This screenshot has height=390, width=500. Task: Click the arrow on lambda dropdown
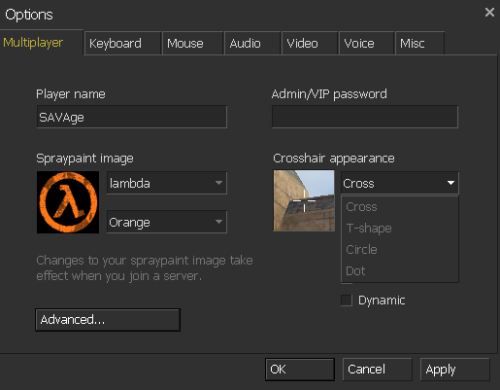(x=219, y=183)
